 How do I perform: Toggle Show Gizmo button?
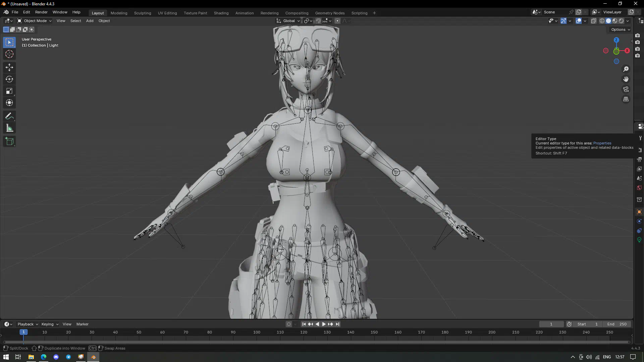coord(563,21)
